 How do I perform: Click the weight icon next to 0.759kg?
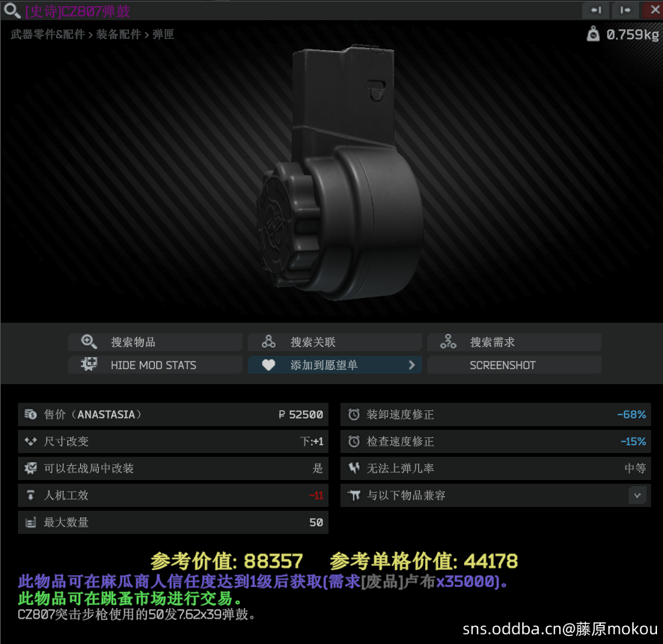[593, 34]
